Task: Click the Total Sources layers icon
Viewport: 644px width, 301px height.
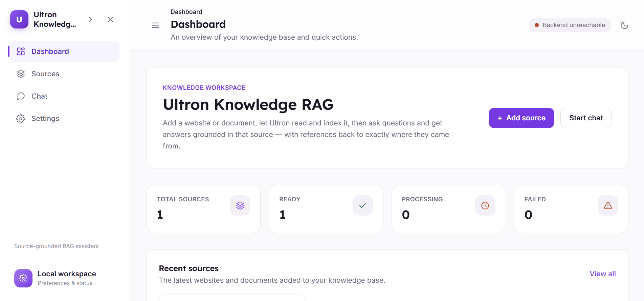Action: click(x=240, y=205)
